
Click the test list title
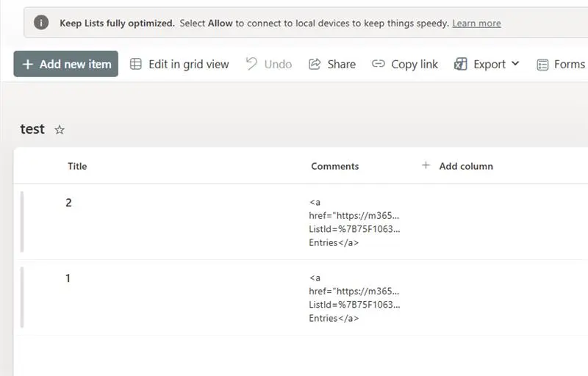pos(32,129)
